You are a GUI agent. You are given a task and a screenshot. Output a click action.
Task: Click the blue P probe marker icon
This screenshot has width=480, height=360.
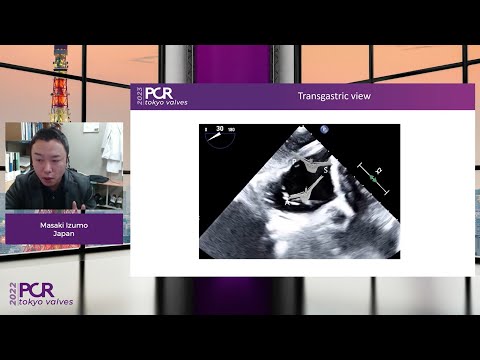(324, 129)
